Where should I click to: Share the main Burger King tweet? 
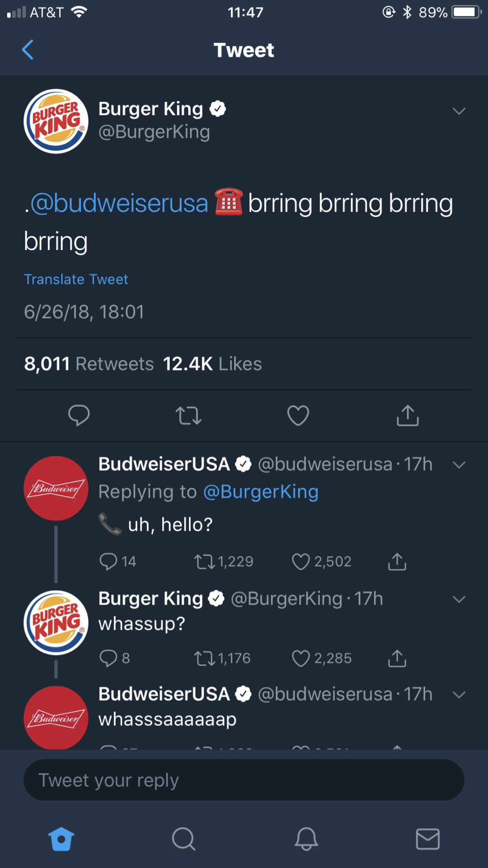tap(408, 415)
